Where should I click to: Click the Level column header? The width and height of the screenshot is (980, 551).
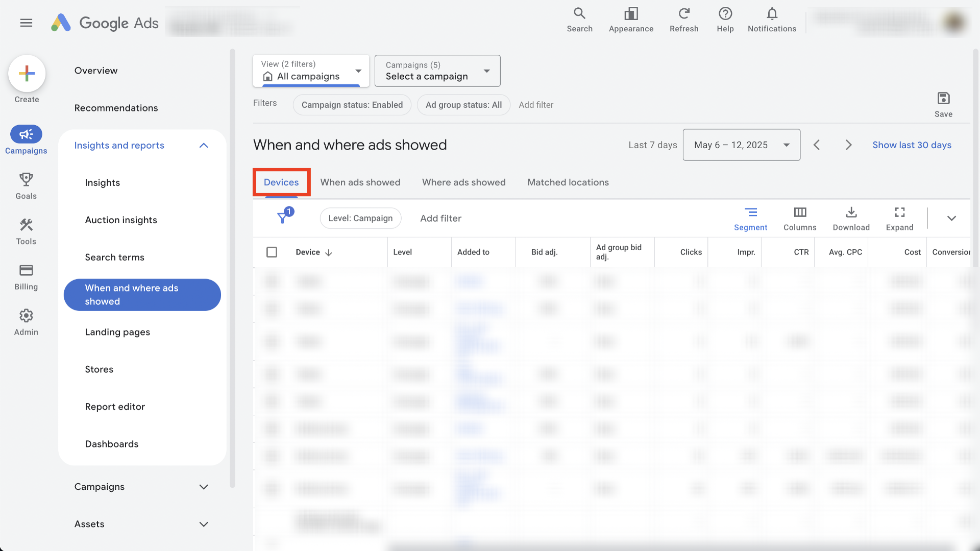403,252
